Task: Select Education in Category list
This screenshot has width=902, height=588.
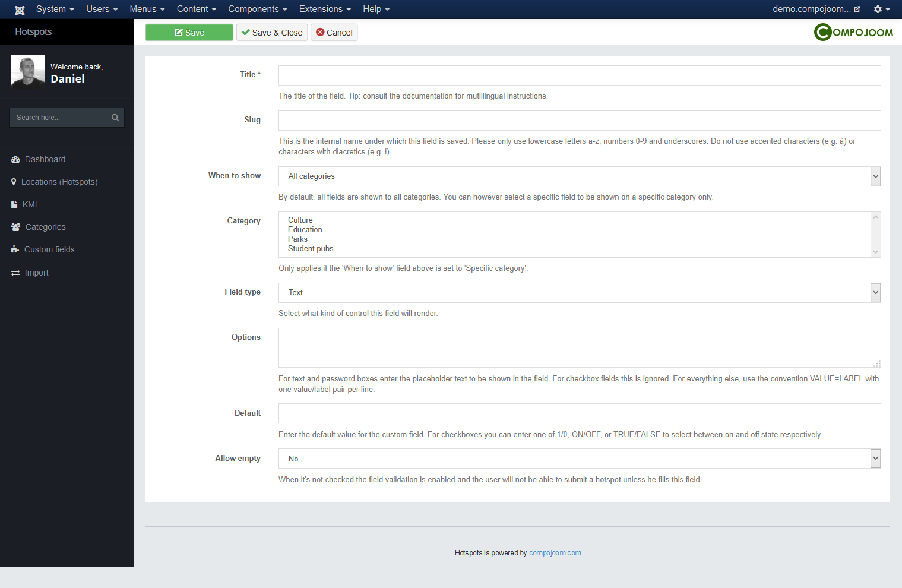Action: pyautogui.click(x=305, y=229)
